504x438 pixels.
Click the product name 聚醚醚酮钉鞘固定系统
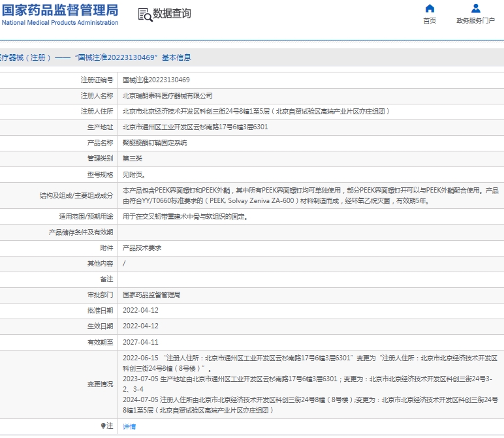point(155,142)
